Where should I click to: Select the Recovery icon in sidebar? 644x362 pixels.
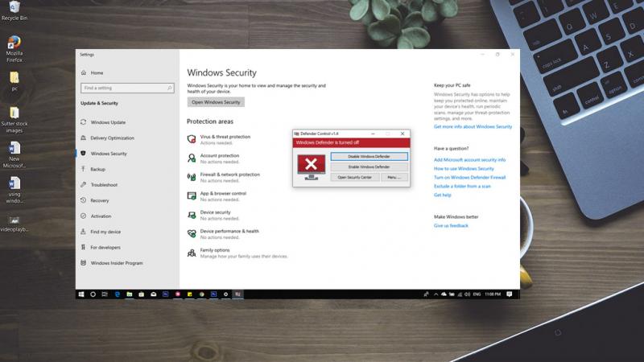tap(84, 200)
